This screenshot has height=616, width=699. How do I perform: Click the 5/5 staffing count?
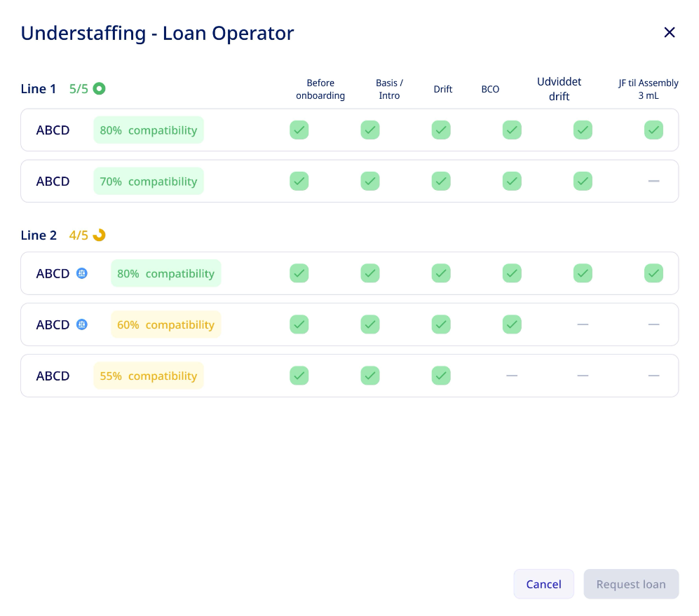click(x=79, y=89)
